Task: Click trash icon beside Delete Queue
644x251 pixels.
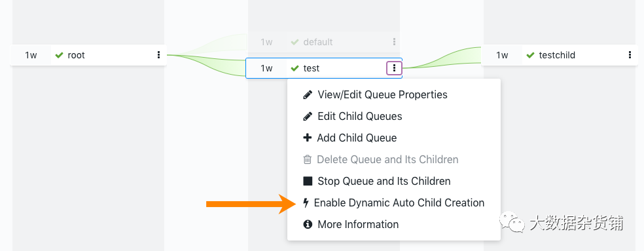Action: (x=307, y=159)
